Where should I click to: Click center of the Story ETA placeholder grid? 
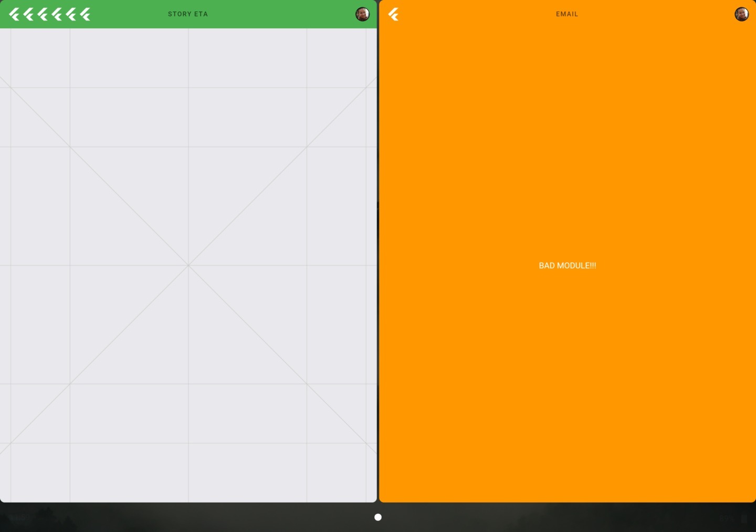pyautogui.click(x=188, y=265)
